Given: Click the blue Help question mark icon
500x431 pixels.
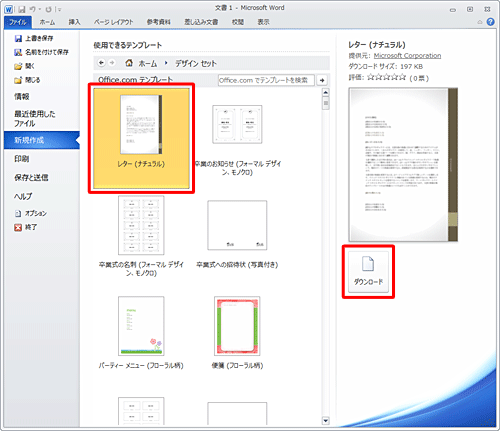Looking at the screenshot, I should pos(490,22).
